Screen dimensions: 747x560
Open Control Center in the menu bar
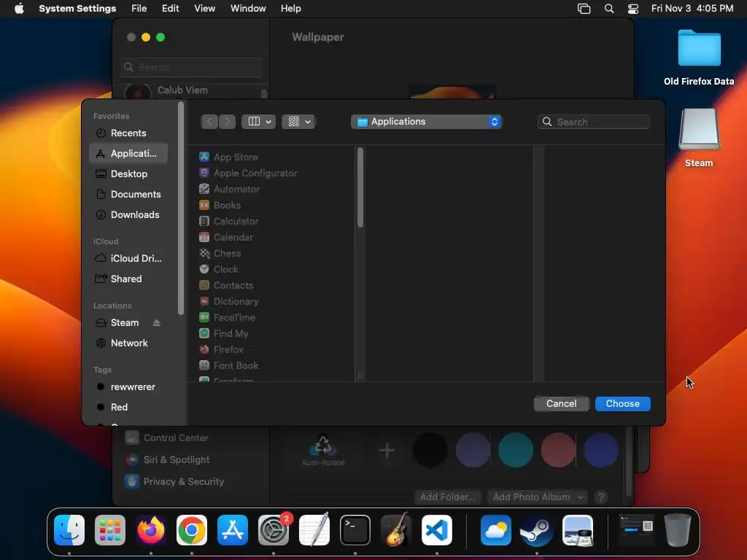tap(632, 9)
